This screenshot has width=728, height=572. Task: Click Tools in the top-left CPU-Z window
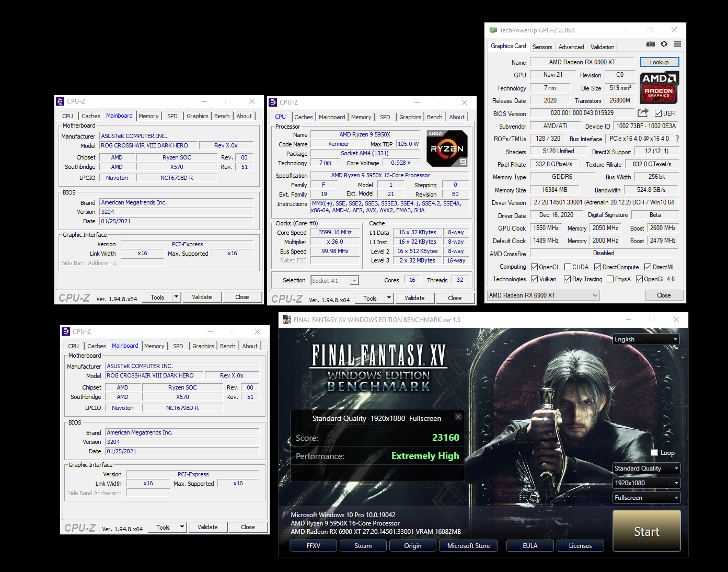(x=157, y=297)
